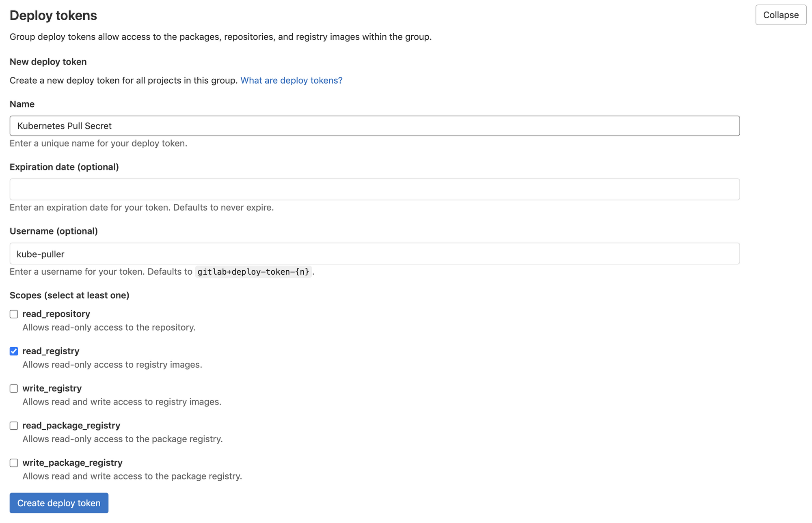Uncheck the read_registry scope checkbox
The width and height of the screenshot is (812, 523).
pos(14,351)
